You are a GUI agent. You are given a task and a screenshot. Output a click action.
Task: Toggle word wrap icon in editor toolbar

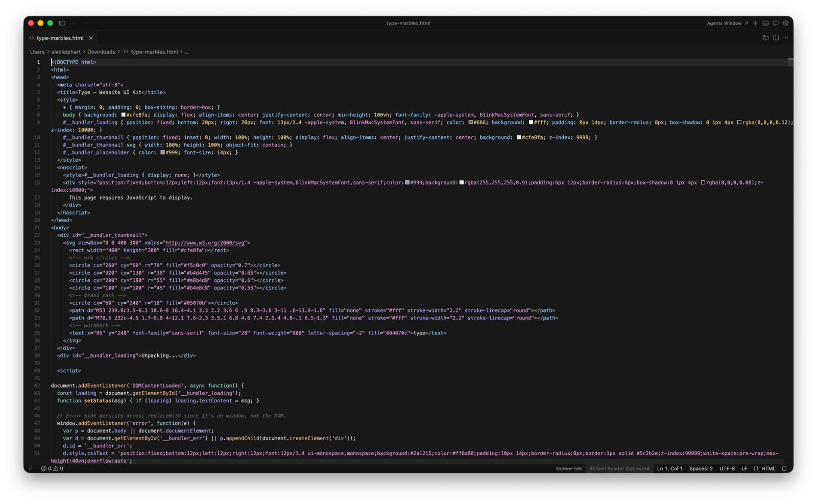tap(765, 38)
